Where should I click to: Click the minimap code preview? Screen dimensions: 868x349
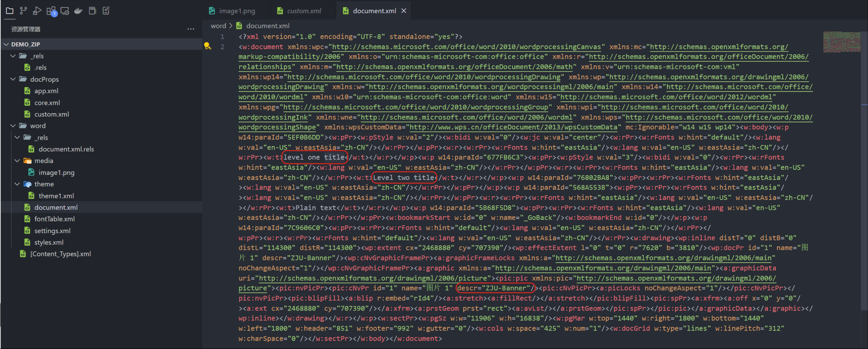click(x=841, y=42)
